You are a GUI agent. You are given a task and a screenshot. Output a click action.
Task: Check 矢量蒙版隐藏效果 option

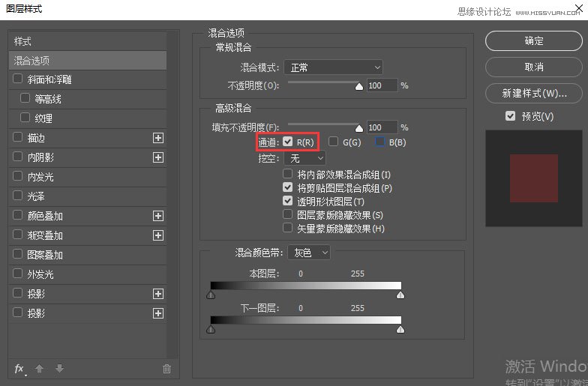[288, 228]
